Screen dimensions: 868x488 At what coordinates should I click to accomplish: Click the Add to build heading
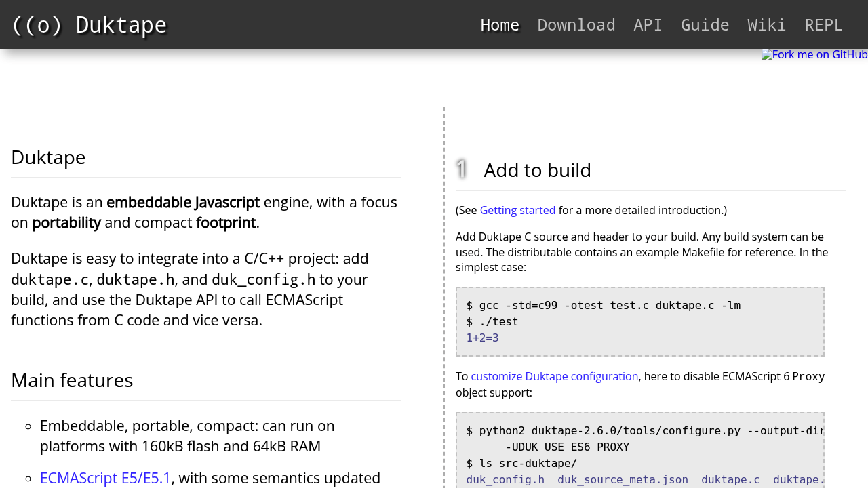(x=537, y=170)
